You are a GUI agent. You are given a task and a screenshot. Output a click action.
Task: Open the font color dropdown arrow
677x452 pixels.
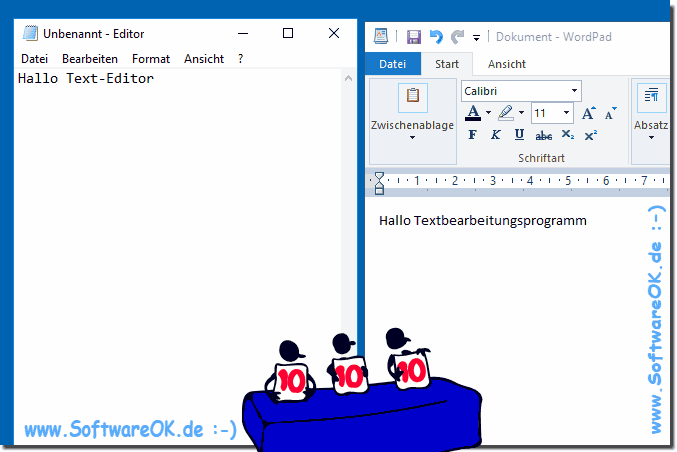(488, 113)
